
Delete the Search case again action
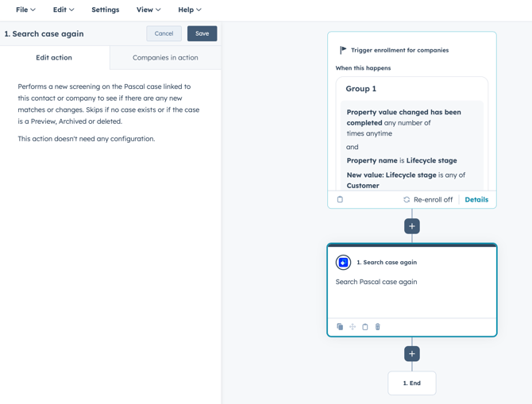coord(378,327)
